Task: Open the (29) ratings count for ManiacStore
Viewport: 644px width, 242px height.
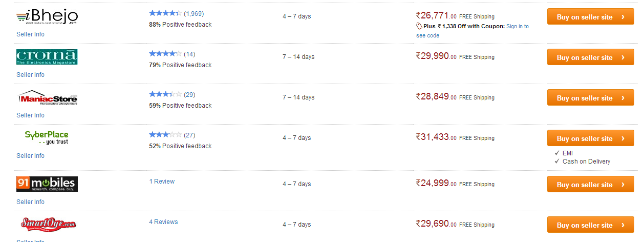Action: point(189,95)
